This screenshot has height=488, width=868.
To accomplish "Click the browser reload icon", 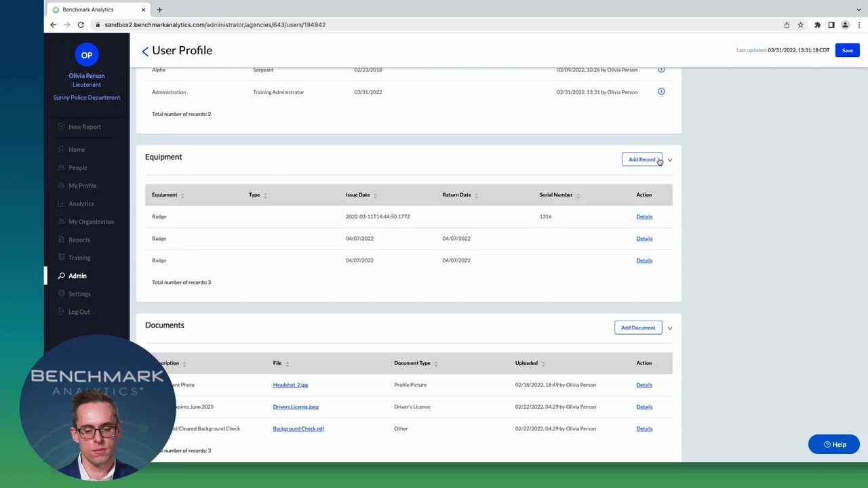I will (x=81, y=25).
